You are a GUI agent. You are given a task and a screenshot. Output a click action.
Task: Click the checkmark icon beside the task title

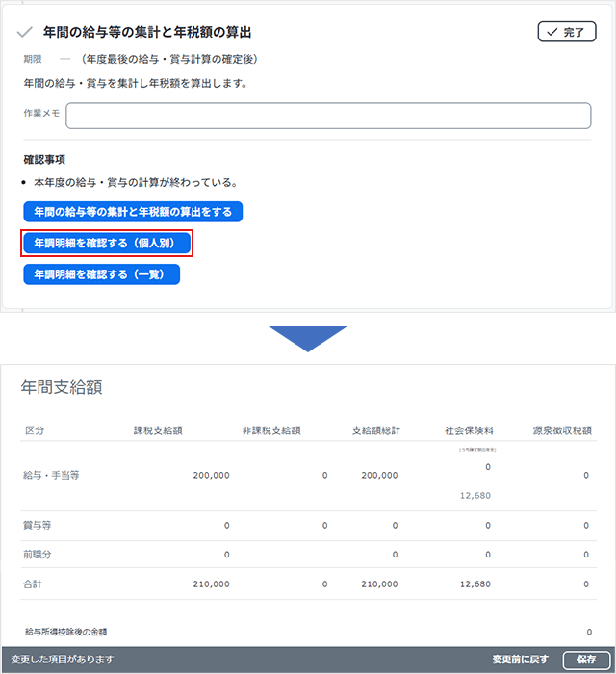(26, 33)
